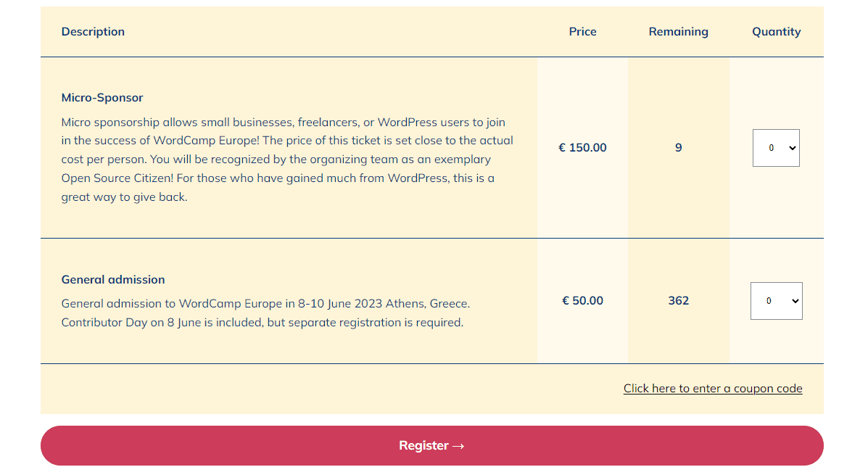Click here to enter a coupon code link
Viewport: 868px width, 475px height.
coord(712,389)
